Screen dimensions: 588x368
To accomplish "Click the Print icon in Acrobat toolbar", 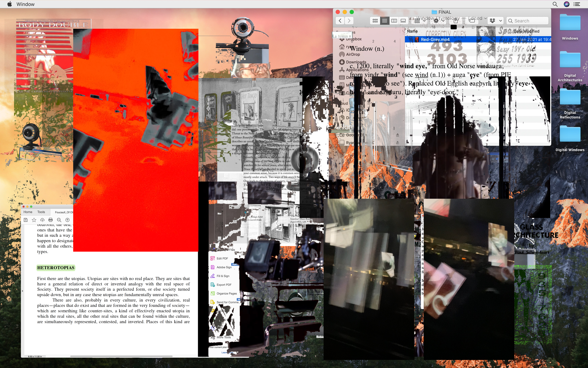I will point(51,220).
